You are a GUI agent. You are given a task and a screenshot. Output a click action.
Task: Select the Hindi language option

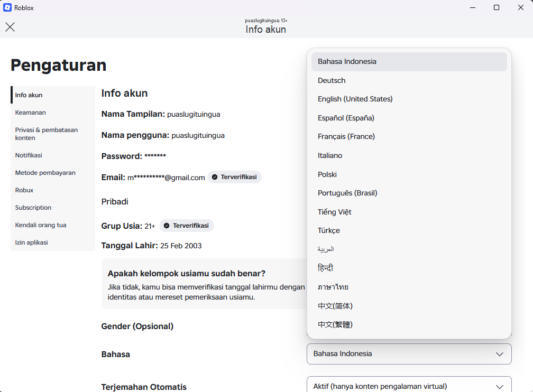[409, 268]
